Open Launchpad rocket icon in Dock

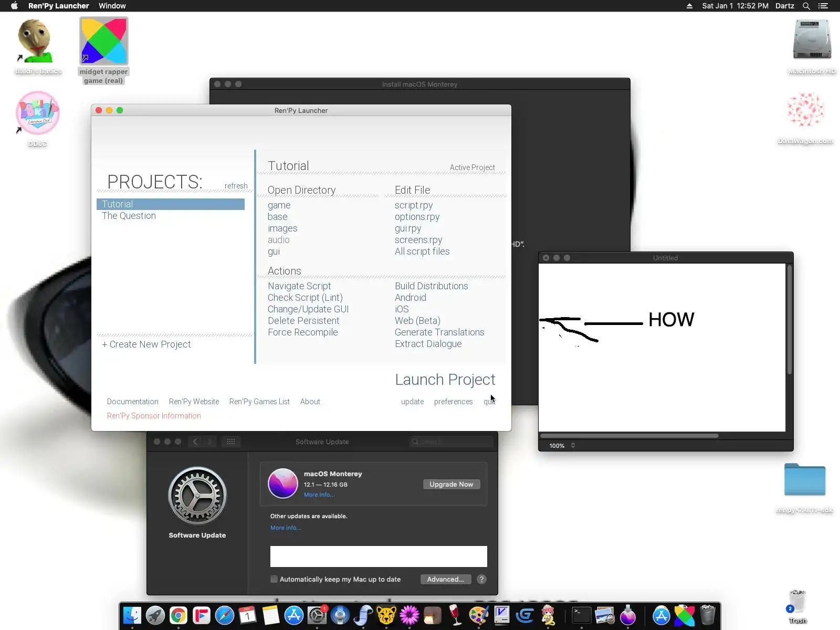pyautogui.click(x=155, y=615)
